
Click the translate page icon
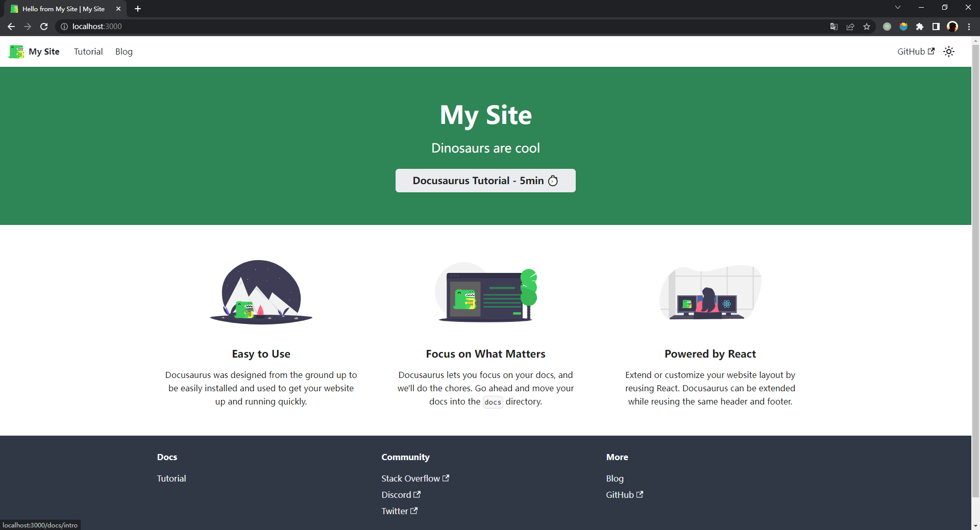(834, 27)
